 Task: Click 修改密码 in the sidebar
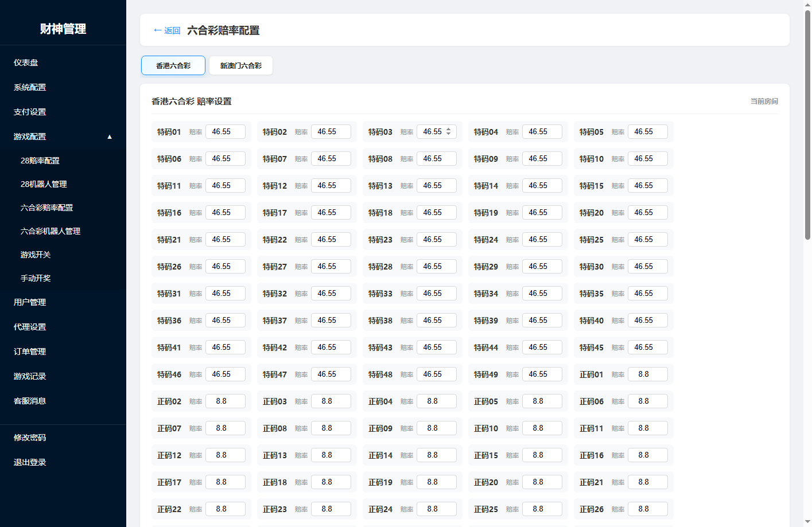pyautogui.click(x=63, y=438)
